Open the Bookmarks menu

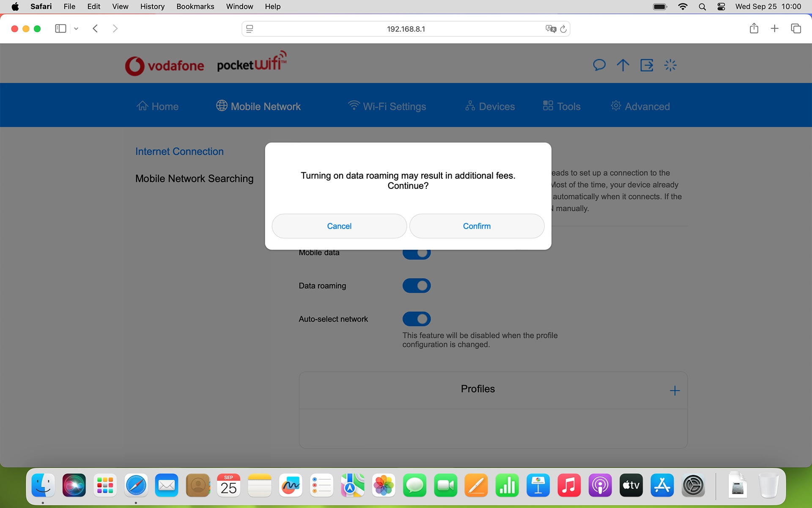coord(195,6)
